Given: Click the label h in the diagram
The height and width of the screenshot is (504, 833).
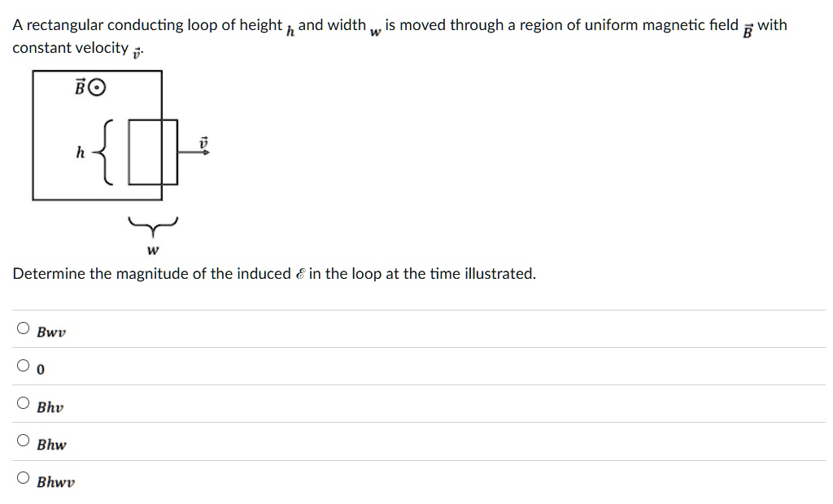Looking at the screenshot, I should (81, 151).
